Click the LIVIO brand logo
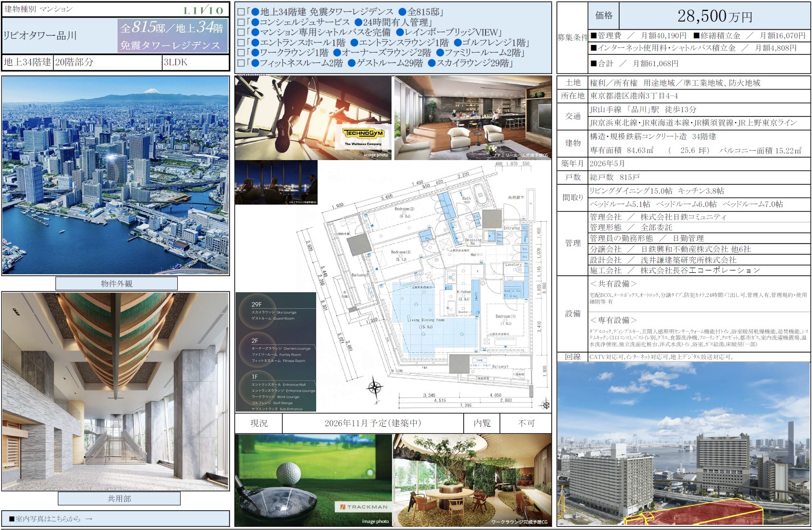 click(203, 10)
